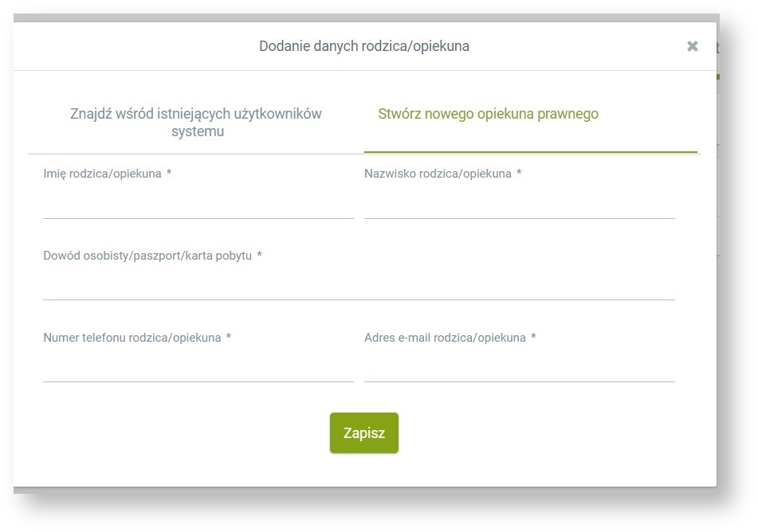Click the required asterisk beside the Imię label
Viewport: 758px width, 532px height.
pyautogui.click(x=169, y=174)
